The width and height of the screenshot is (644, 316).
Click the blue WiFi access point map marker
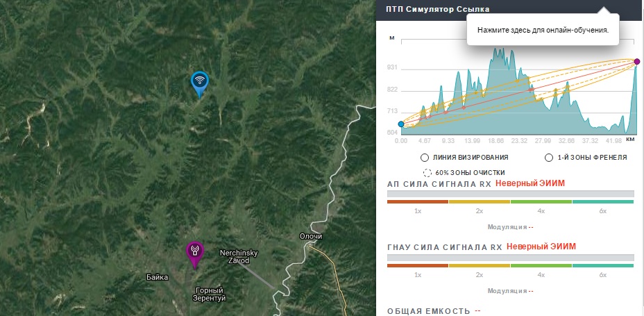point(200,84)
